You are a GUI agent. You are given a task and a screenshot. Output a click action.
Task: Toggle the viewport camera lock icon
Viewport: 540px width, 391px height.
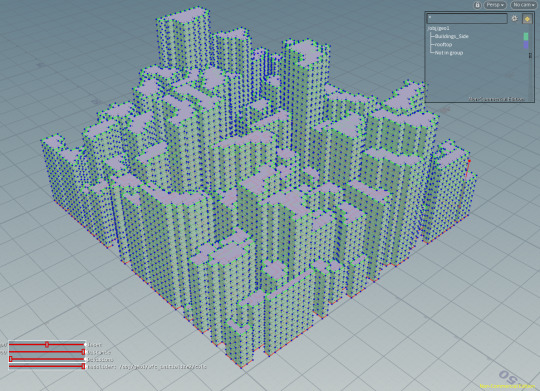(477, 5)
